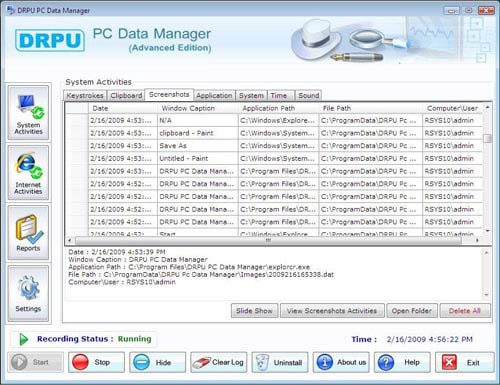Image resolution: width=500 pixels, height=385 pixels.
Task: Stop recording with the red Stop button
Action: click(96, 362)
